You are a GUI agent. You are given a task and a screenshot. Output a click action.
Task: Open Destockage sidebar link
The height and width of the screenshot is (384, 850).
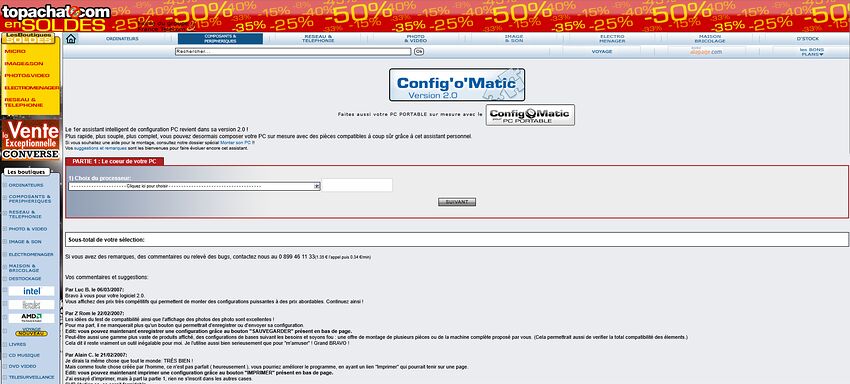tap(25, 278)
